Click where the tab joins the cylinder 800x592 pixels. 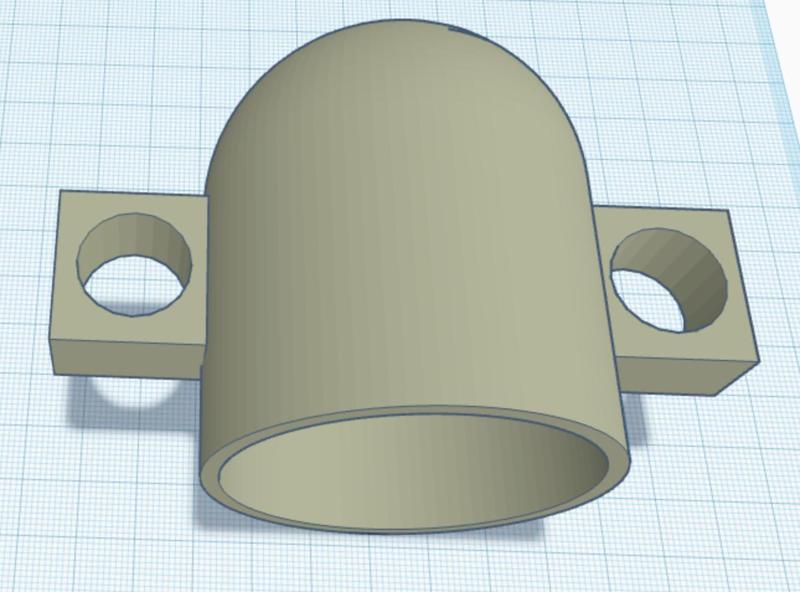coord(208,290)
